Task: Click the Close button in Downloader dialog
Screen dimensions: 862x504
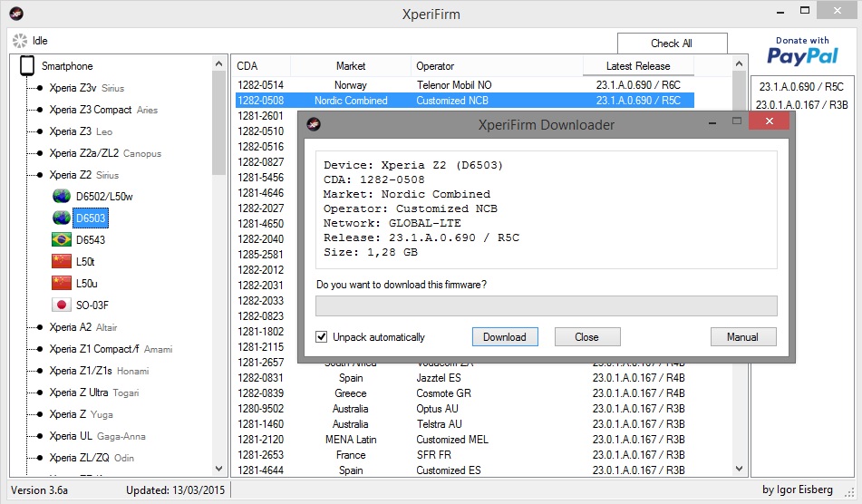Action: pyautogui.click(x=587, y=337)
